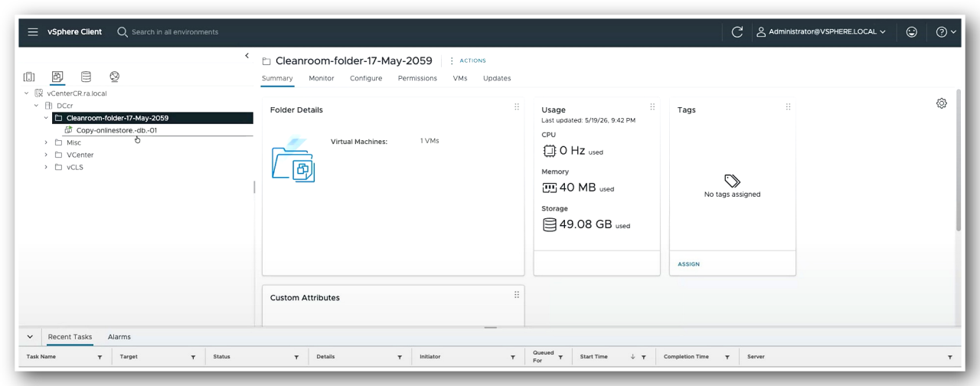Click drag handle on Custom Attributes card
980x386 pixels.
(x=517, y=295)
